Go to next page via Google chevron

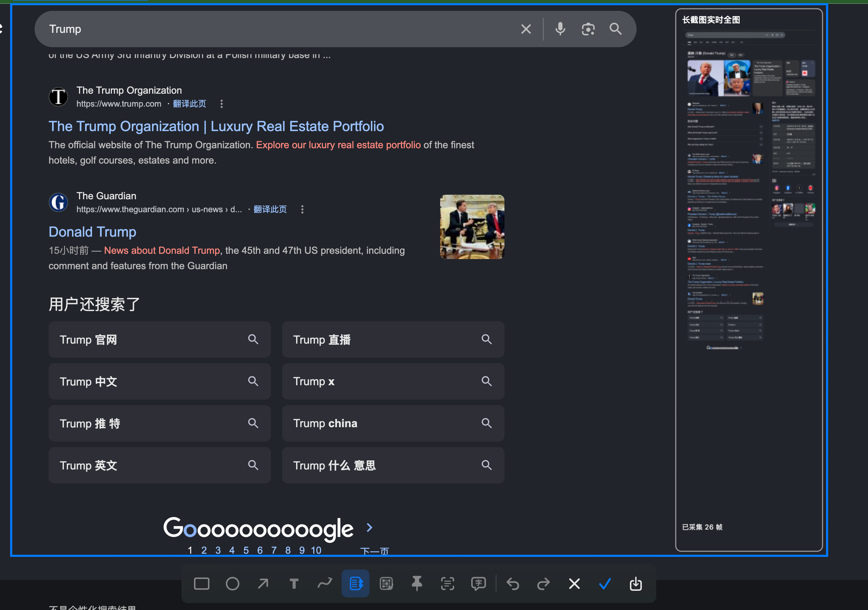tap(370, 528)
